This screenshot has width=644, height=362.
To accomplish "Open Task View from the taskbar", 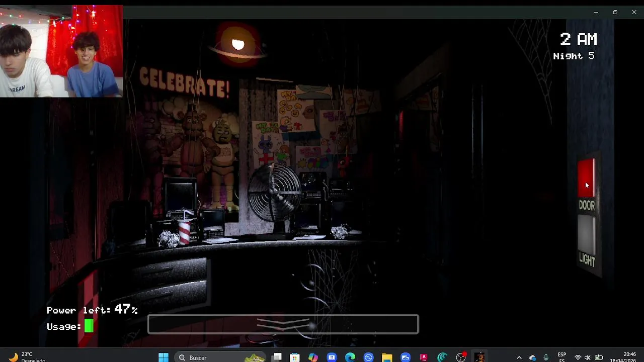I will (x=277, y=357).
